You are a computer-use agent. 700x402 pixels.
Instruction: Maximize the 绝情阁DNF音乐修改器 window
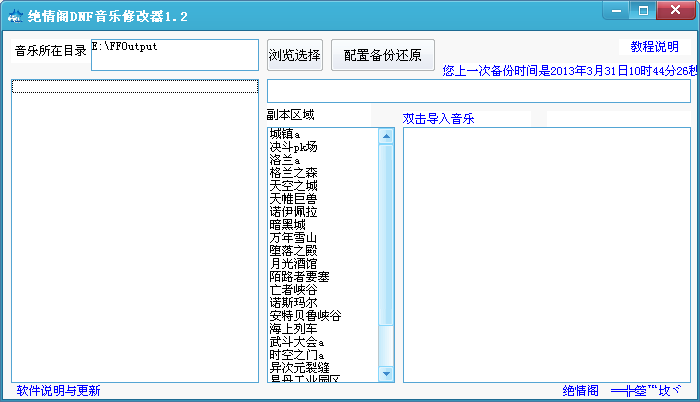[x=643, y=11]
